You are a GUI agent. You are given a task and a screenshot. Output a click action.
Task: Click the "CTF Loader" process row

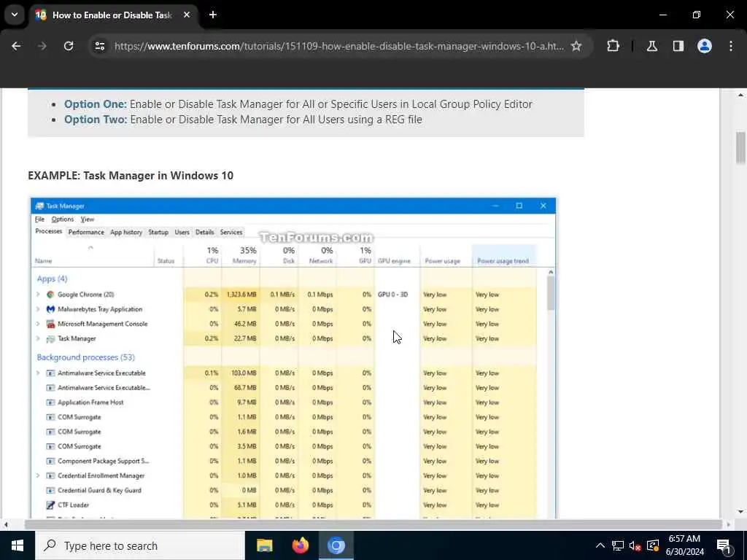click(284, 505)
